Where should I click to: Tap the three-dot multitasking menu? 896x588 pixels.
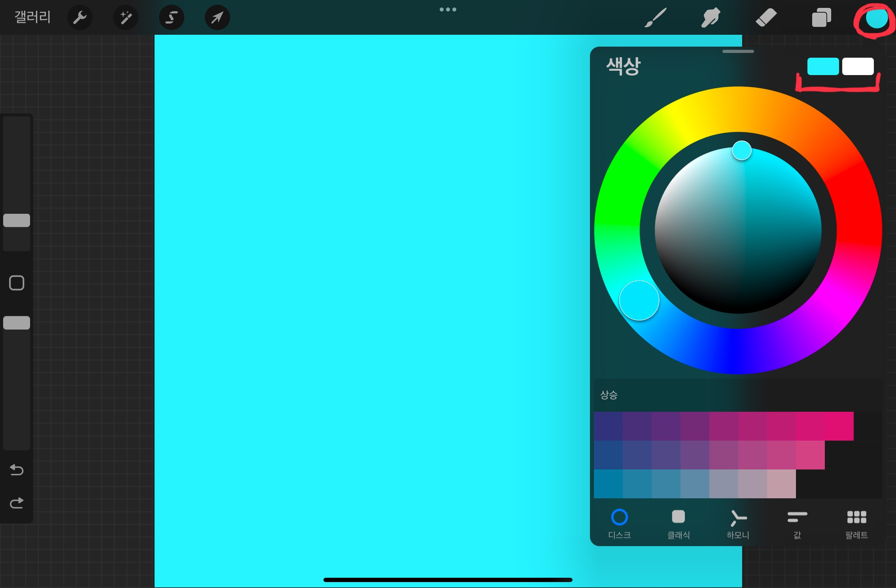(448, 9)
